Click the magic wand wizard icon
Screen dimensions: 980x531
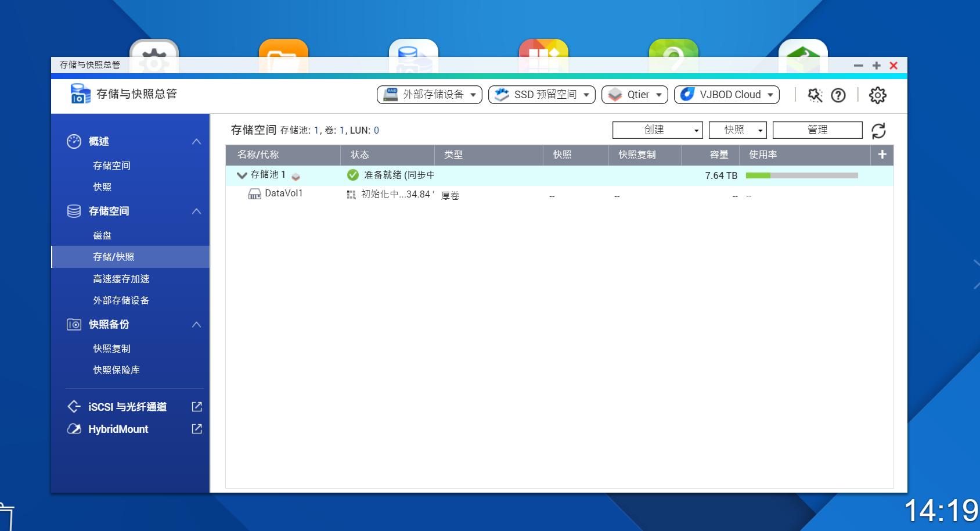(x=814, y=95)
